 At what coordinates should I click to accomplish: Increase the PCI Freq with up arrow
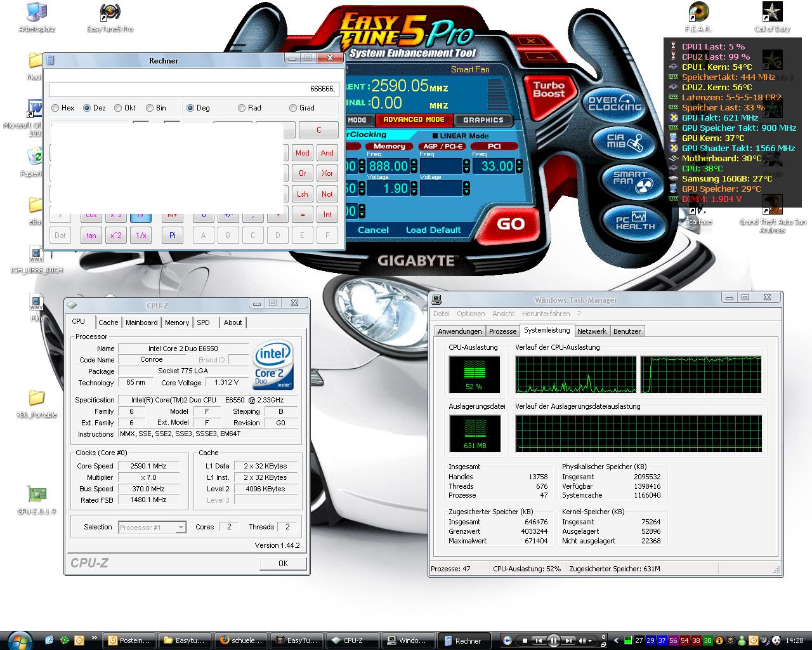point(520,162)
